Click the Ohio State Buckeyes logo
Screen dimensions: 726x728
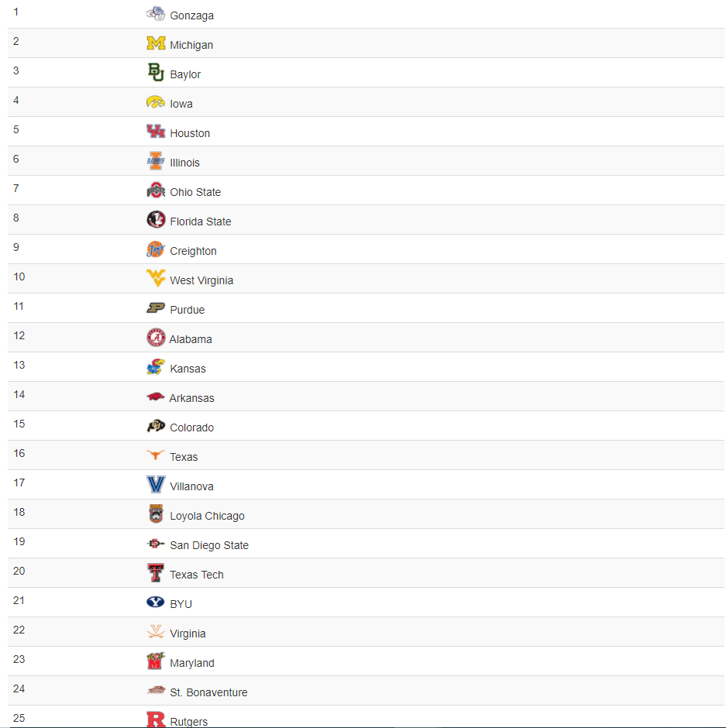156,190
